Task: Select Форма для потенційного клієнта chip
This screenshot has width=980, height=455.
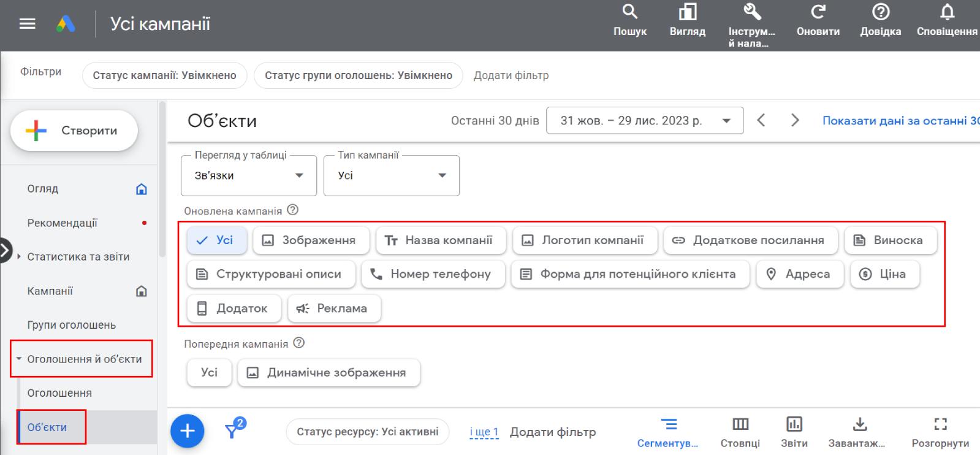Action: click(630, 274)
